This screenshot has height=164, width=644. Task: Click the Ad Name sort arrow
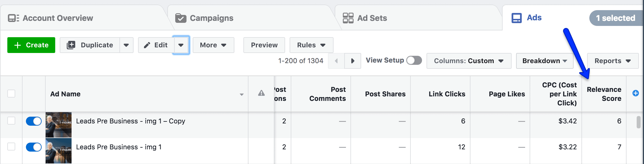(242, 95)
